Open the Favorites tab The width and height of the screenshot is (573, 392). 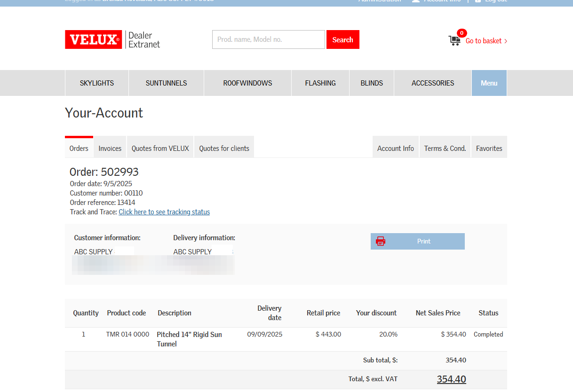tap(489, 148)
